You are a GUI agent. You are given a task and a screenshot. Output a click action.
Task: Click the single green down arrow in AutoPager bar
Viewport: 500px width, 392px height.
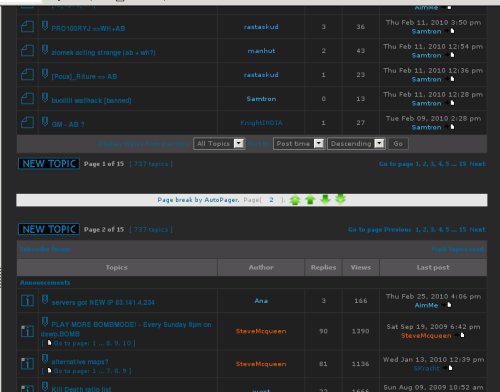325,199
